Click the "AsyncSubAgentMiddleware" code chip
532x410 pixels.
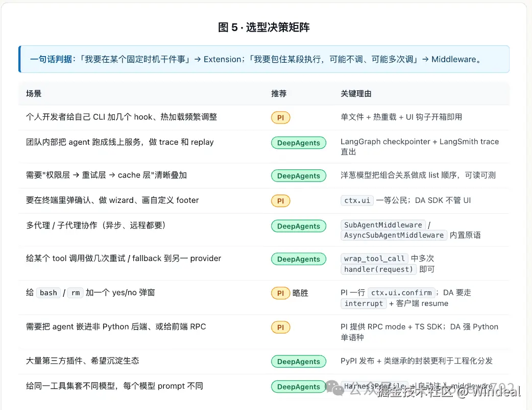(394, 235)
